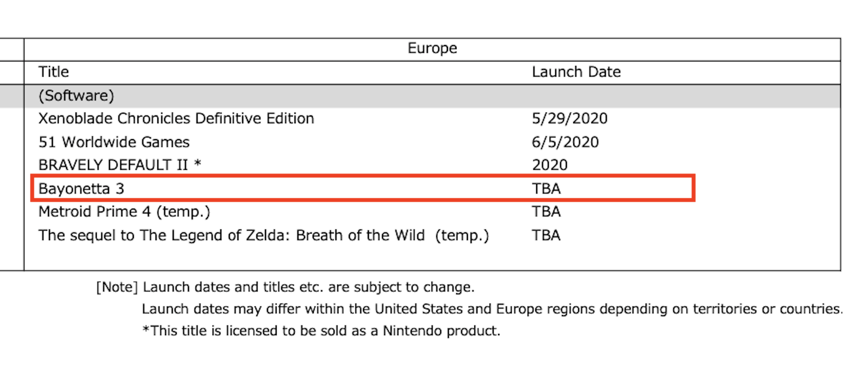Select the Nintendo product license footnote
868x365 pixels.
[321, 331]
